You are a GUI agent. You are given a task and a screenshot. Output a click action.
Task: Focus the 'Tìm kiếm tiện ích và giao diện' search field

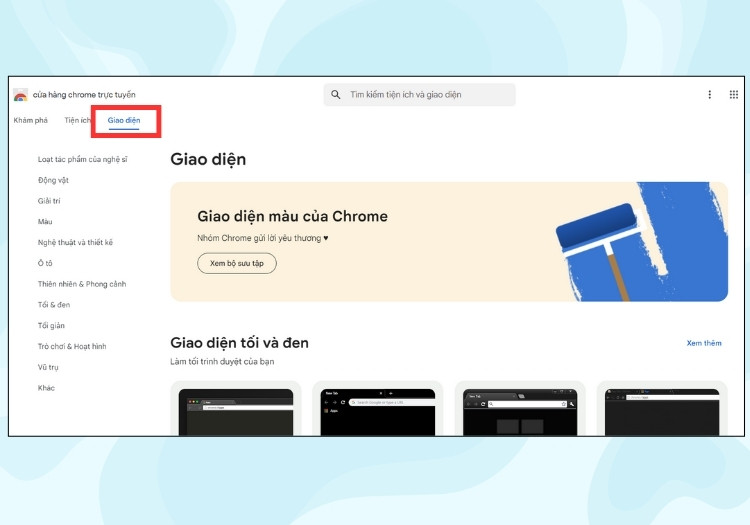point(419,95)
